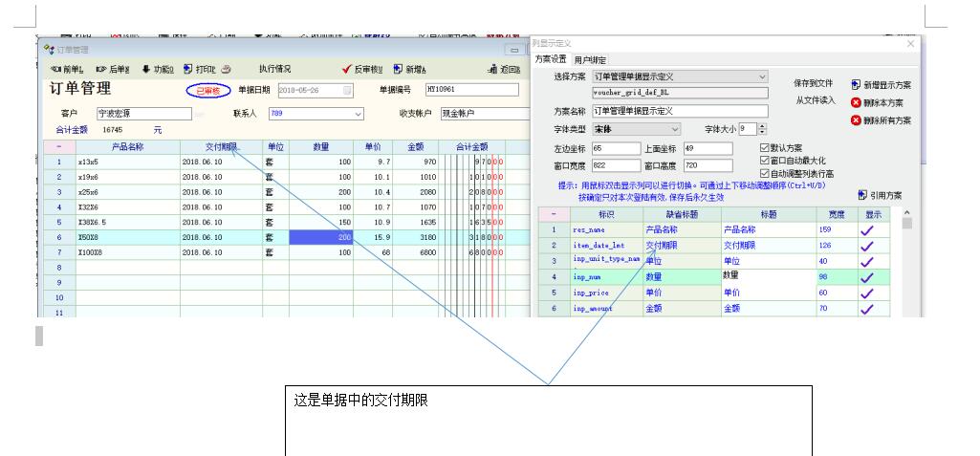Screen dimensions: 980x456
Task: Open the 联系人 contact dropdown
Action: tap(359, 114)
